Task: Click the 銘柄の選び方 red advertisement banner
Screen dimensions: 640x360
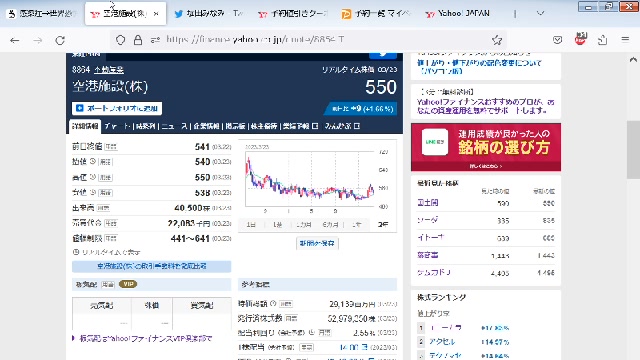Action: pos(486,147)
